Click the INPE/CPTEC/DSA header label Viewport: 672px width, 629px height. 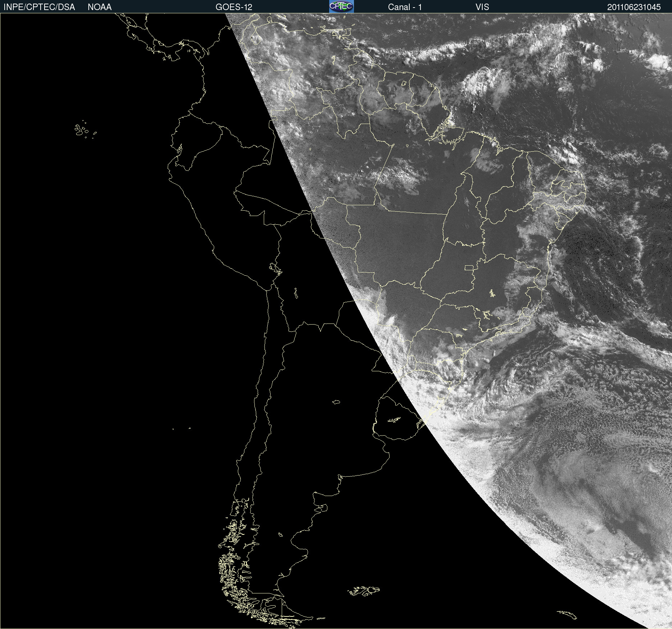[39, 7]
